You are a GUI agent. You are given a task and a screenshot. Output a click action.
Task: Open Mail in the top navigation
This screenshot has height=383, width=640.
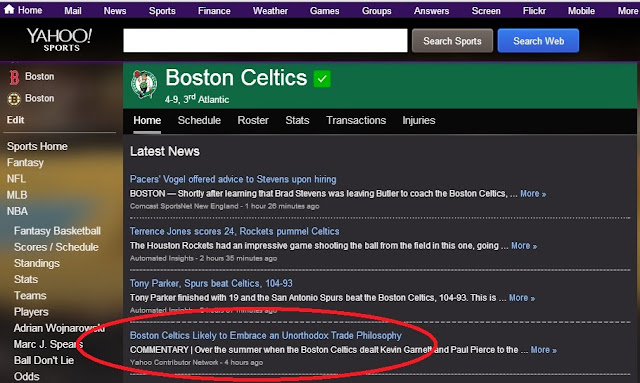click(x=73, y=11)
